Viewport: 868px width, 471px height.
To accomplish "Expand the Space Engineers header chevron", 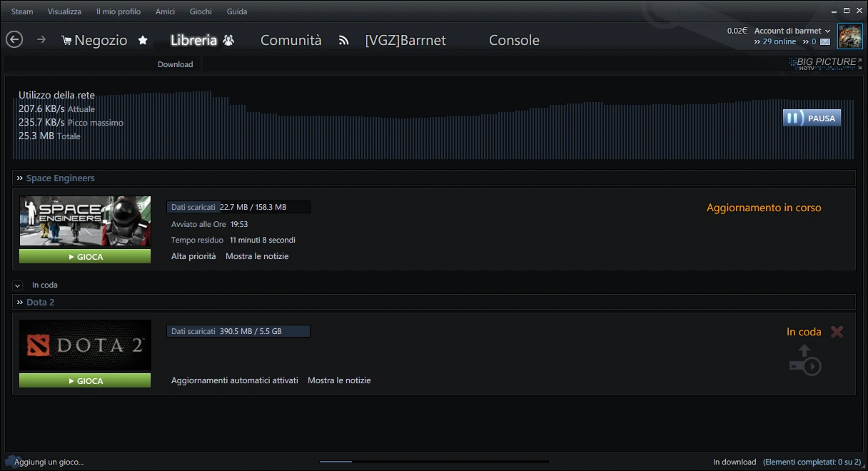I will [x=20, y=178].
